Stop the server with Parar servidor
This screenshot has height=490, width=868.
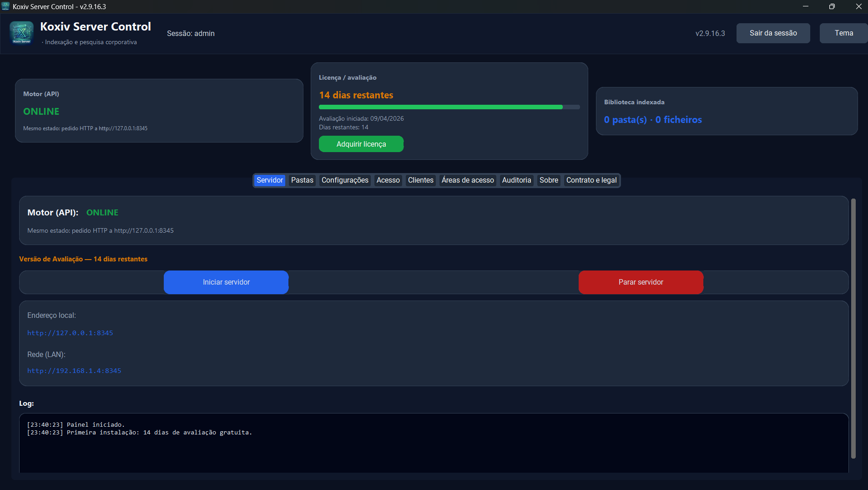641,282
